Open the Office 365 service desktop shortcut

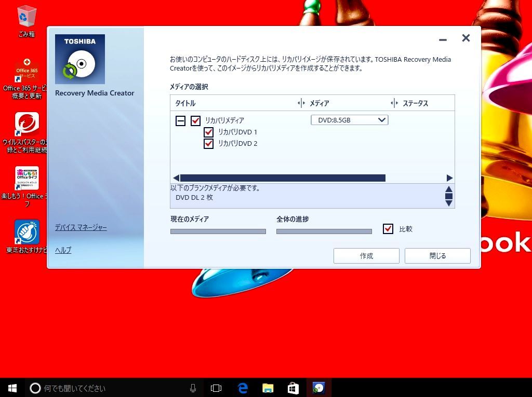tap(26, 78)
